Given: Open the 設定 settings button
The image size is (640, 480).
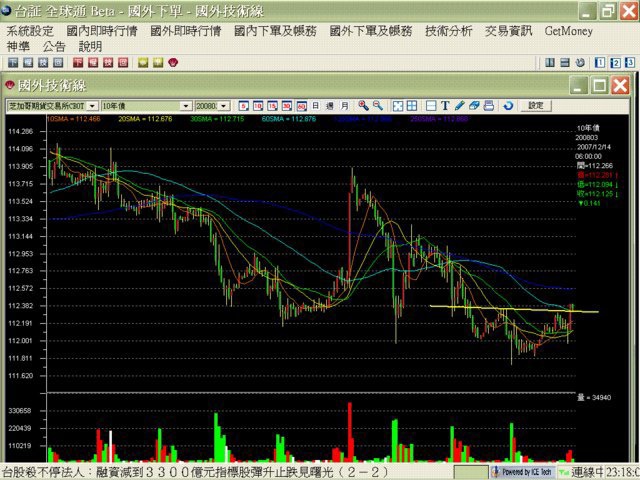Looking at the screenshot, I should click(x=536, y=106).
